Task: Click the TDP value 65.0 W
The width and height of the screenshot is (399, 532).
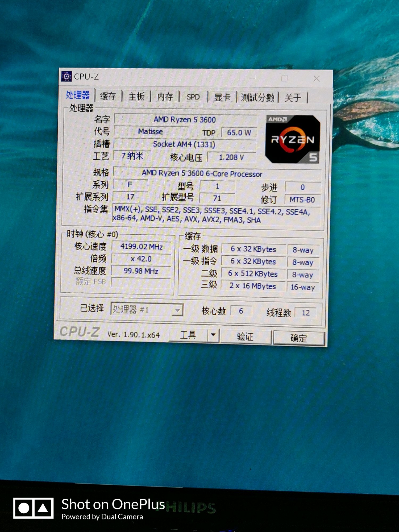Action: (x=239, y=132)
